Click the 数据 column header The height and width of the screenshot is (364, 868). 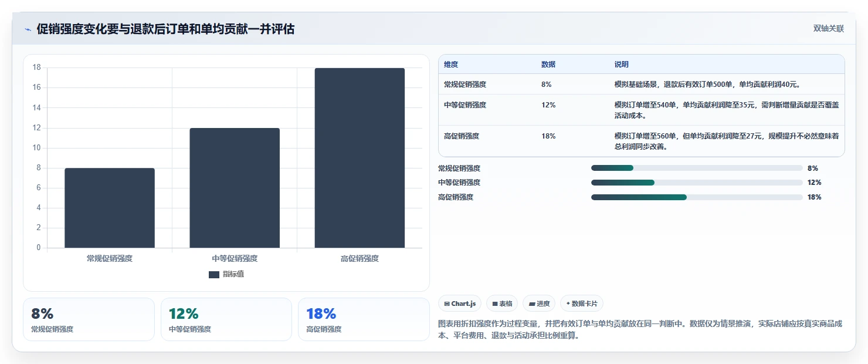coord(548,65)
